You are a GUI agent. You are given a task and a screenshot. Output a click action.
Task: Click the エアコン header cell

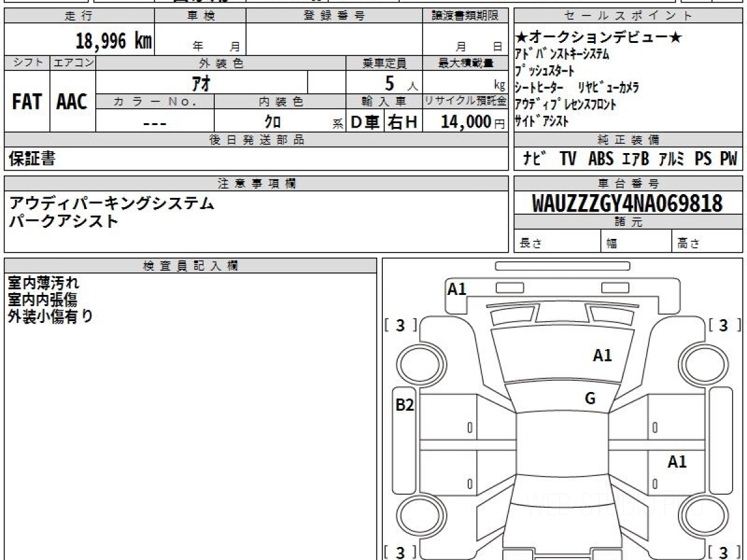pyautogui.click(x=73, y=63)
